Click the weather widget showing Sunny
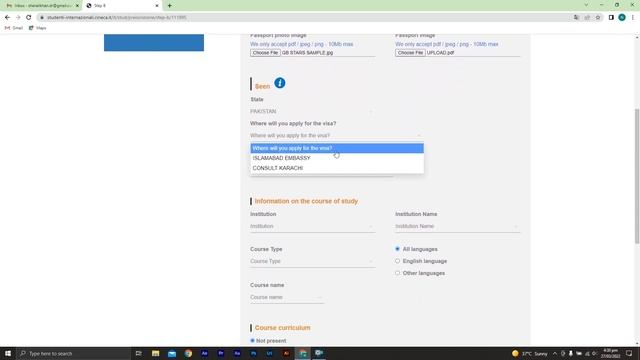Image resolution: width=640 pixels, height=360 pixels. pos(529,353)
